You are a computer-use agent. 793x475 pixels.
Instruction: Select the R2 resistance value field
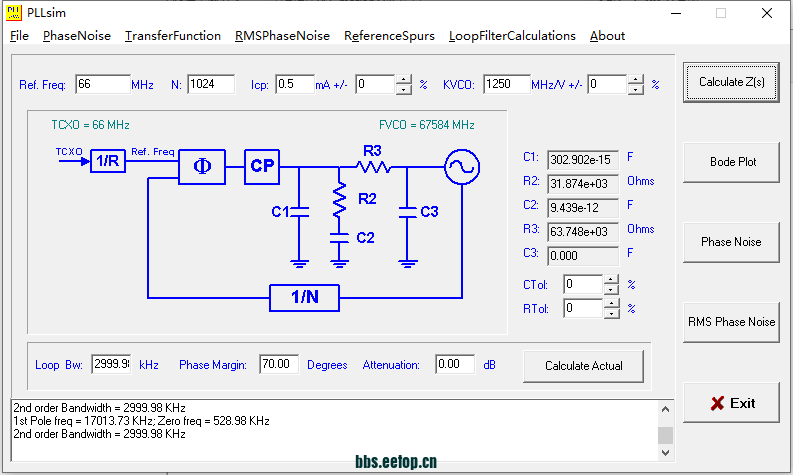[x=583, y=184]
